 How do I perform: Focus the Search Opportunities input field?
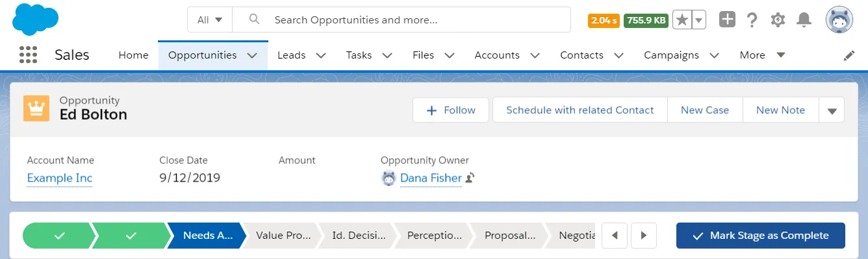(x=401, y=20)
